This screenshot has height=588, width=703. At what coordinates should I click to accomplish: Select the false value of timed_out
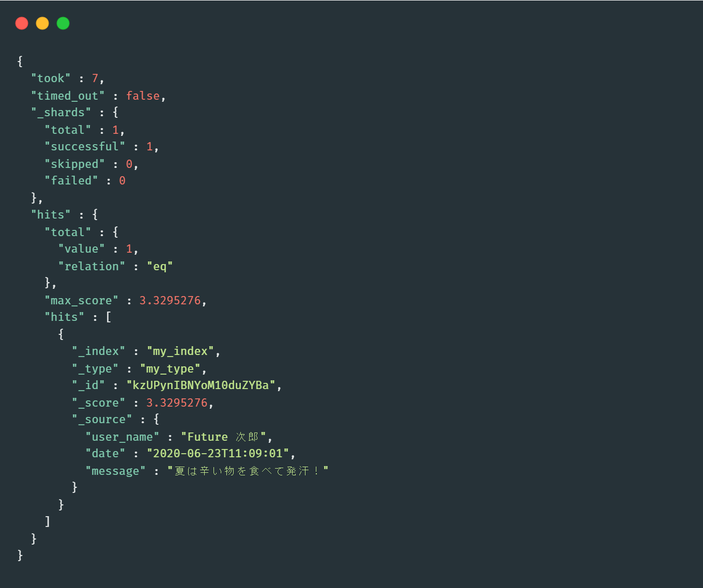point(143,96)
